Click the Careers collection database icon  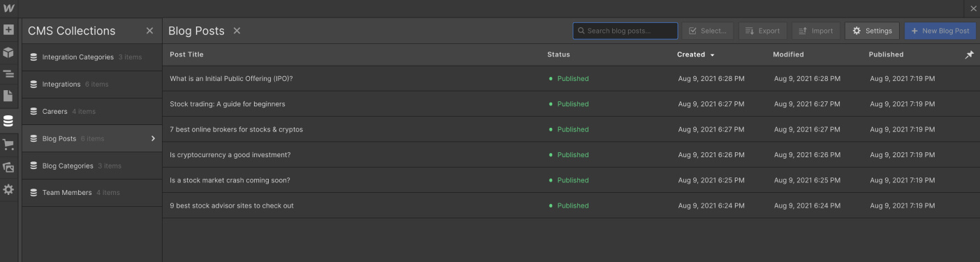(34, 112)
